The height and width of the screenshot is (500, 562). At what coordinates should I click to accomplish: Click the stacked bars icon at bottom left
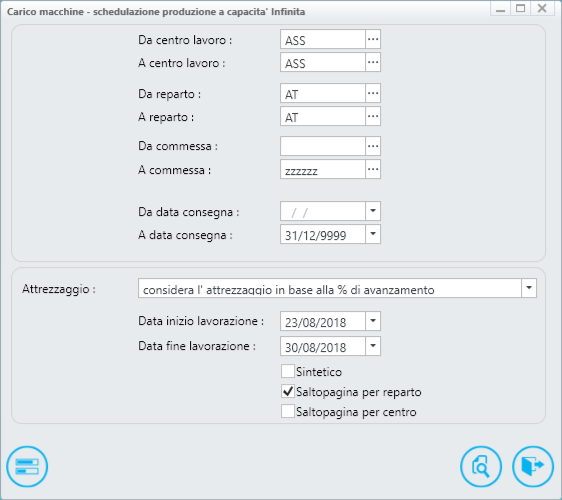pyautogui.click(x=27, y=467)
